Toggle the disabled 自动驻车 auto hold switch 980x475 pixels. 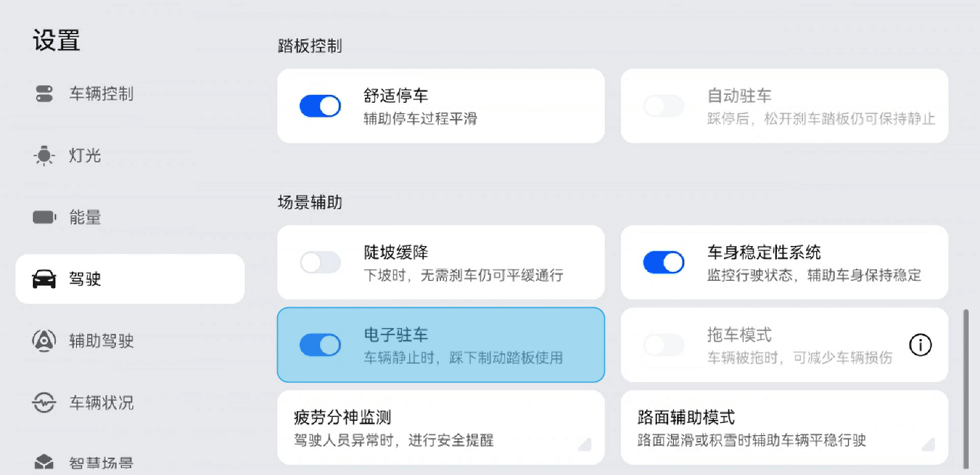663,106
